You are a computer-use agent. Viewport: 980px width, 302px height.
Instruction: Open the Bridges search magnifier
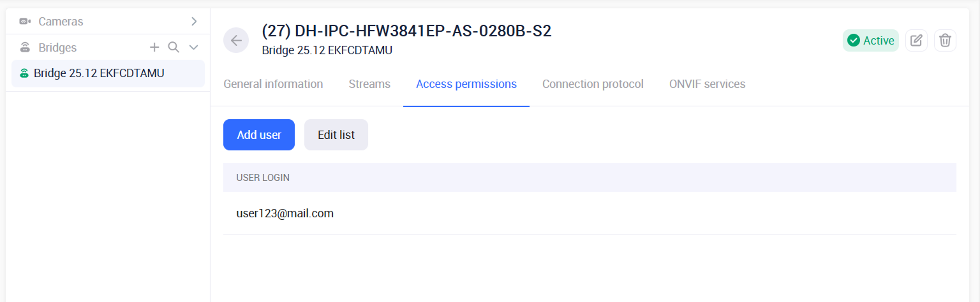coord(174,47)
